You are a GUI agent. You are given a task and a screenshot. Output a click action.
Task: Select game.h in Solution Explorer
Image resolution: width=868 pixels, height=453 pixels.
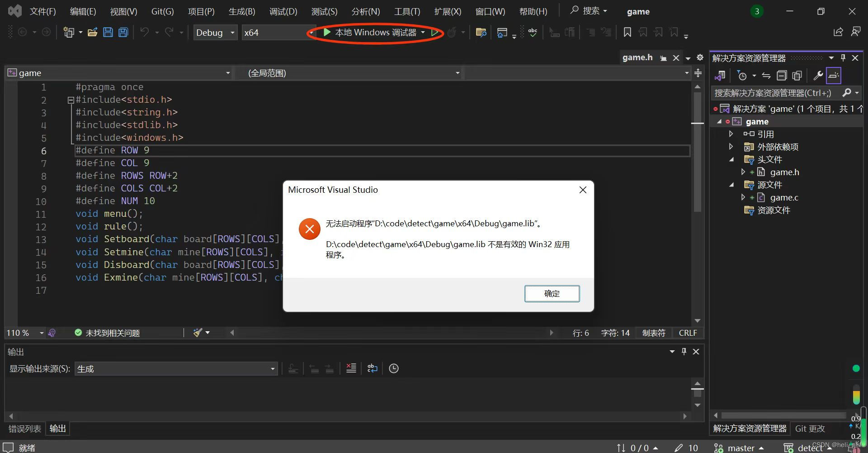tap(784, 172)
